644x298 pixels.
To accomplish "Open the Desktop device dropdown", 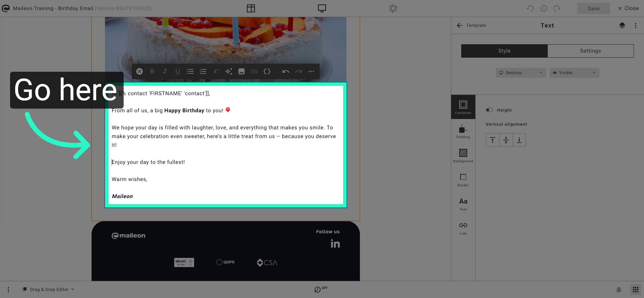I will 521,73.
